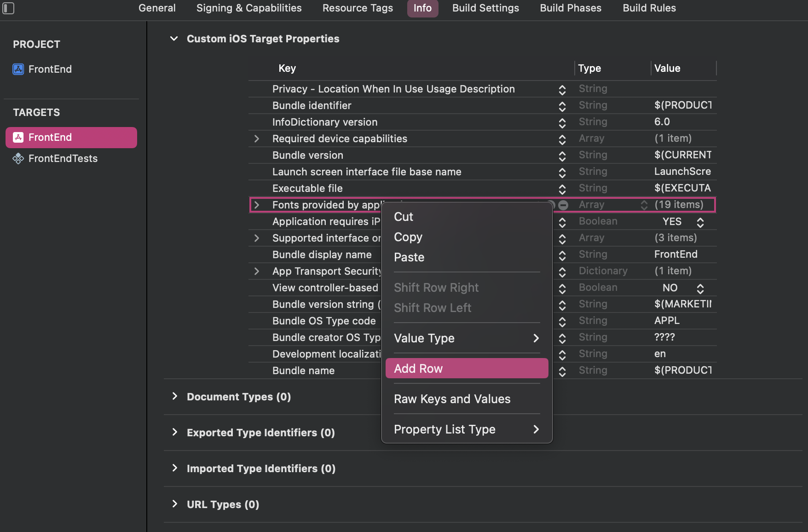Image resolution: width=808 pixels, height=532 pixels.
Task: Click the FrontEndTests target icon
Action: (x=18, y=159)
